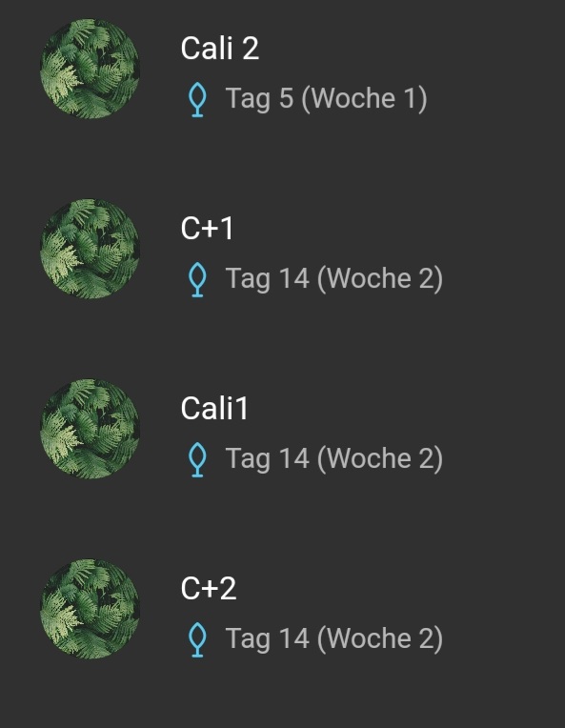Click the seedling stage icon under Cali1
Image resolution: width=565 pixels, height=728 pixels.
point(197,459)
